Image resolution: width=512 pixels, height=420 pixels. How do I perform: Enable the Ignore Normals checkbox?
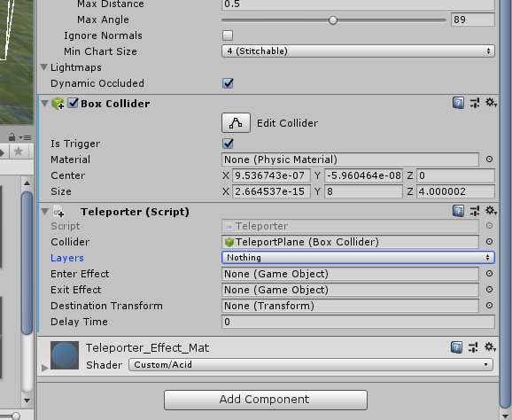228,35
